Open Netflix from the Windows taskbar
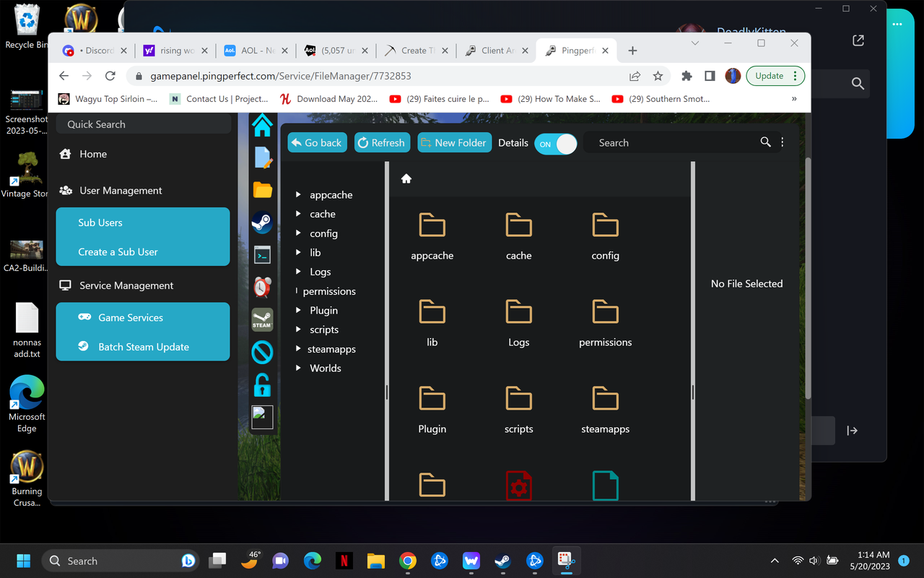 pyautogui.click(x=344, y=561)
